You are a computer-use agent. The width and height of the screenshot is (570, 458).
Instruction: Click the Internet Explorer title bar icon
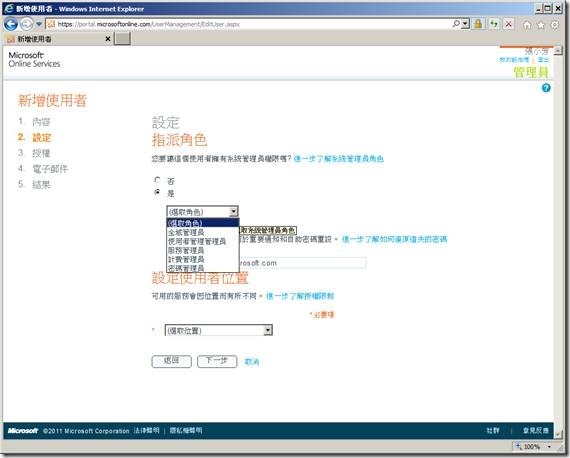point(9,8)
